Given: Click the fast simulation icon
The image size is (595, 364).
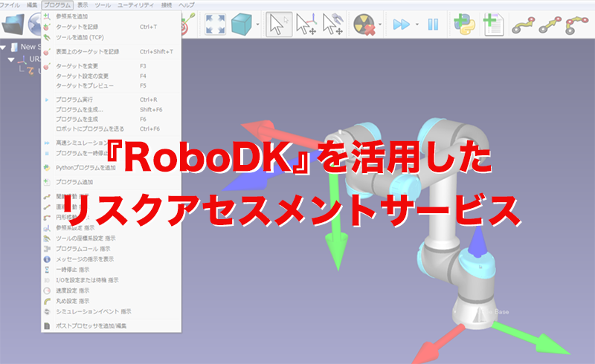Looking at the screenshot, I should click(402, 25).
